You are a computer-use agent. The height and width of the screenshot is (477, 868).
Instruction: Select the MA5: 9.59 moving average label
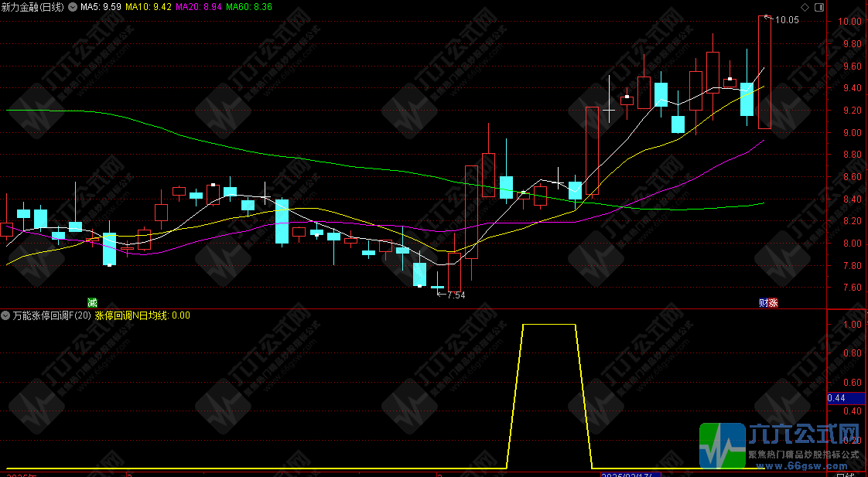[101, 7]
